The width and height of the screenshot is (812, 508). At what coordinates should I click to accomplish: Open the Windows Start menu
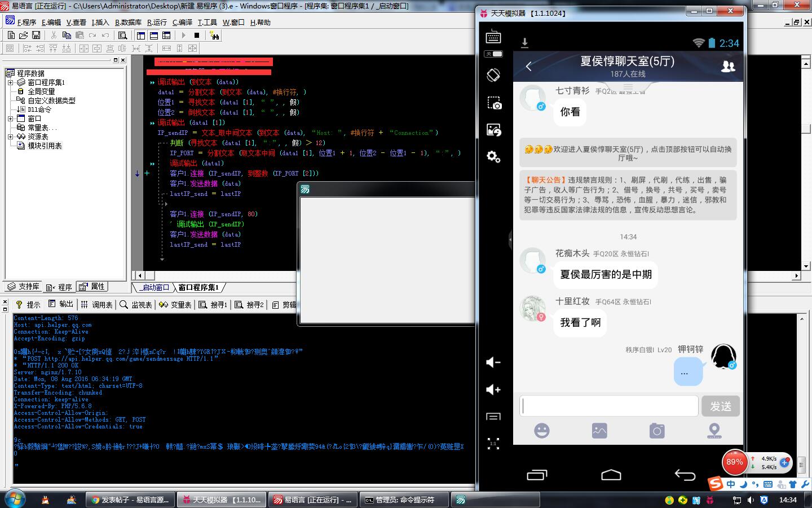tap(15, 500)
